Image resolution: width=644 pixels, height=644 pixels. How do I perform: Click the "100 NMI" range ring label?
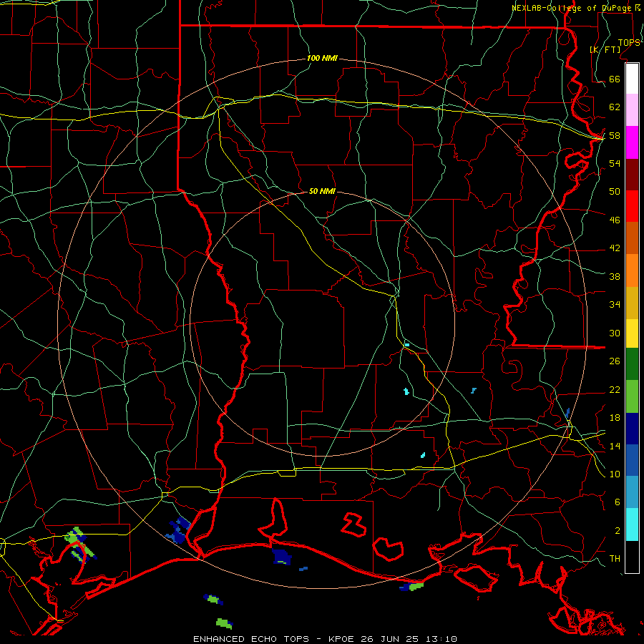click(x=322, y=59)
